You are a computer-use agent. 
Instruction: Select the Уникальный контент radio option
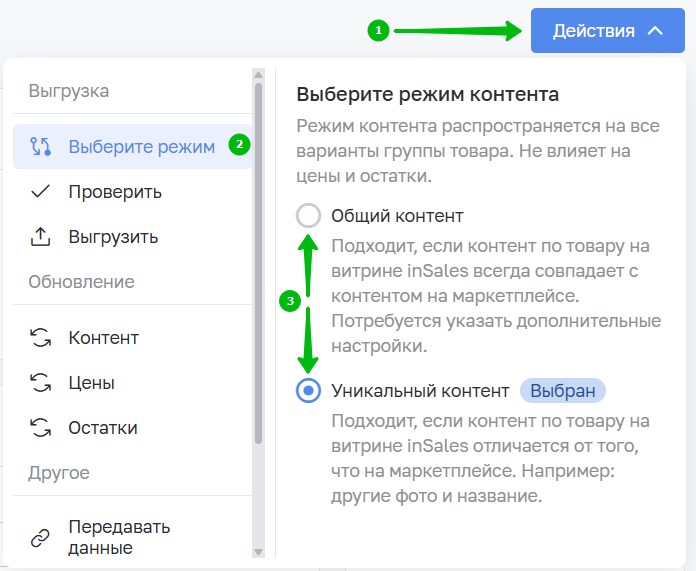309,390
